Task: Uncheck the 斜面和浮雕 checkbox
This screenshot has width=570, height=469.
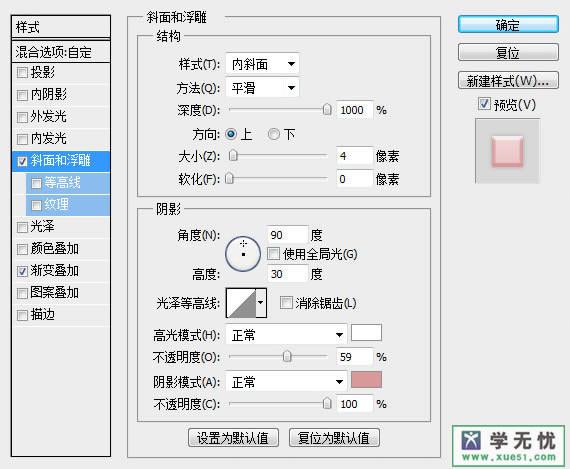Action: click(22, 161)
